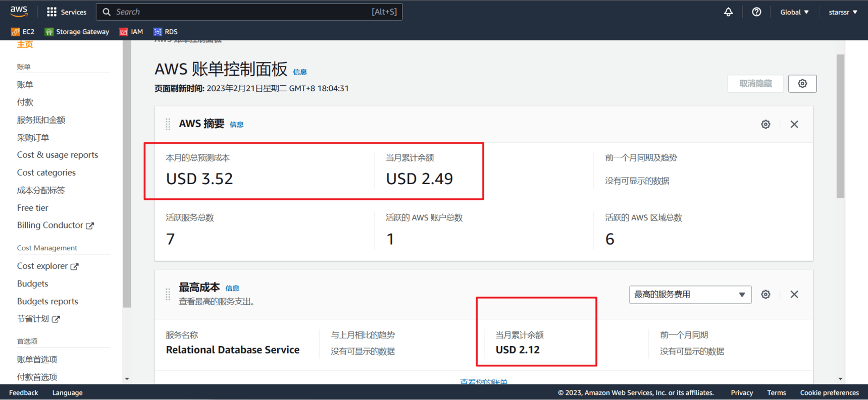Viewport: 868px width, 400px height.
Task: Close the 最高成本 widget
Action: (x=794, y=294)
